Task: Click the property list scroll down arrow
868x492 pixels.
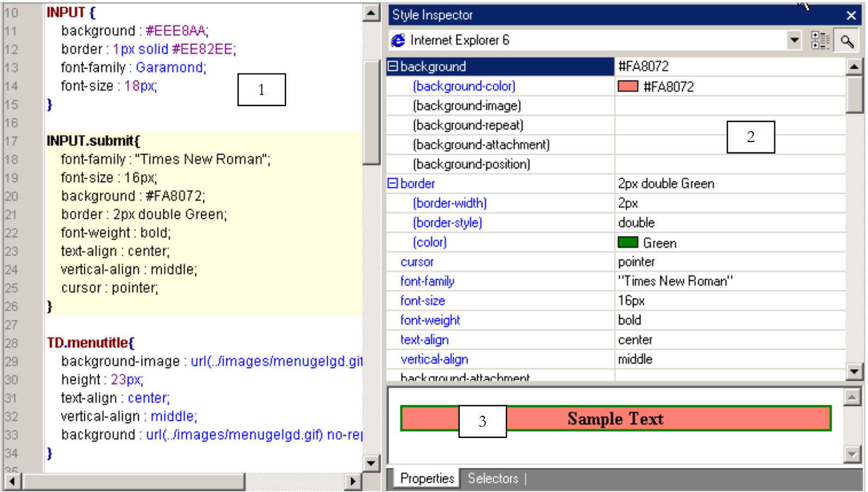Action: 854,371
